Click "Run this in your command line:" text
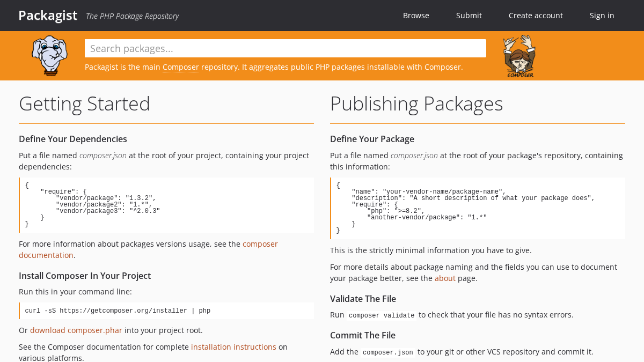Screen dimensions: 644x362 coord(75,292)
